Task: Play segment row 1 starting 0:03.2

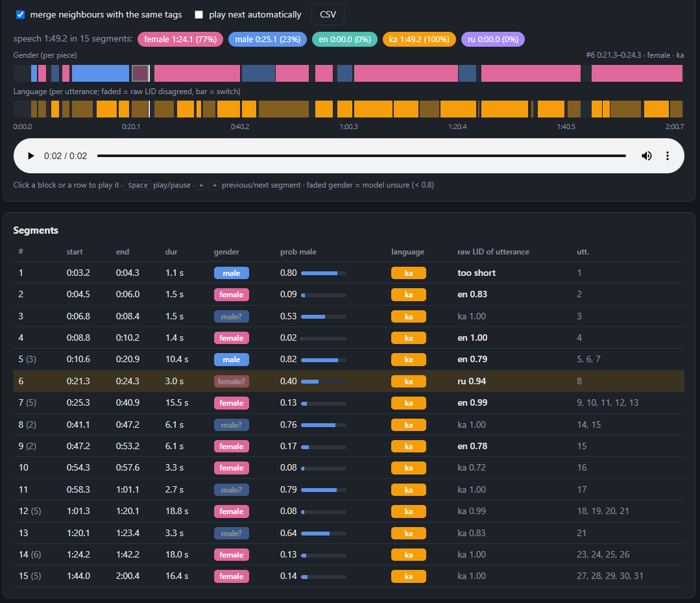Action: click(x=348, y=273)
